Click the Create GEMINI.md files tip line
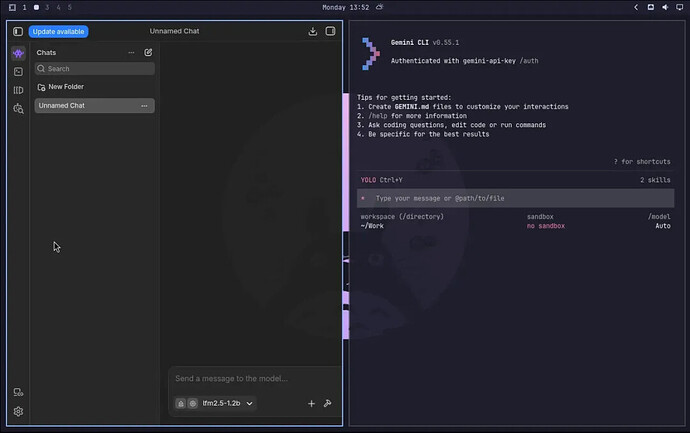The width and height of the screenshot is (690, 433). coord(462,106)
